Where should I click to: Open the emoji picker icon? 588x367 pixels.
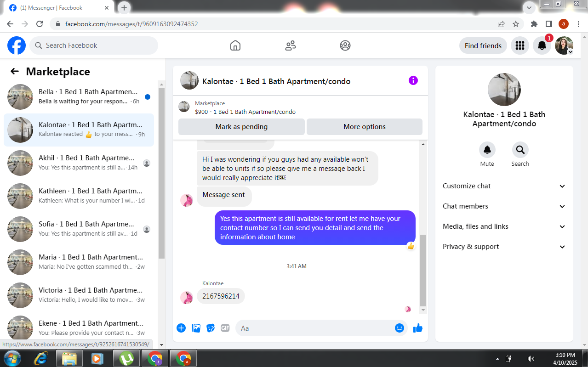[x=400, y=328]
